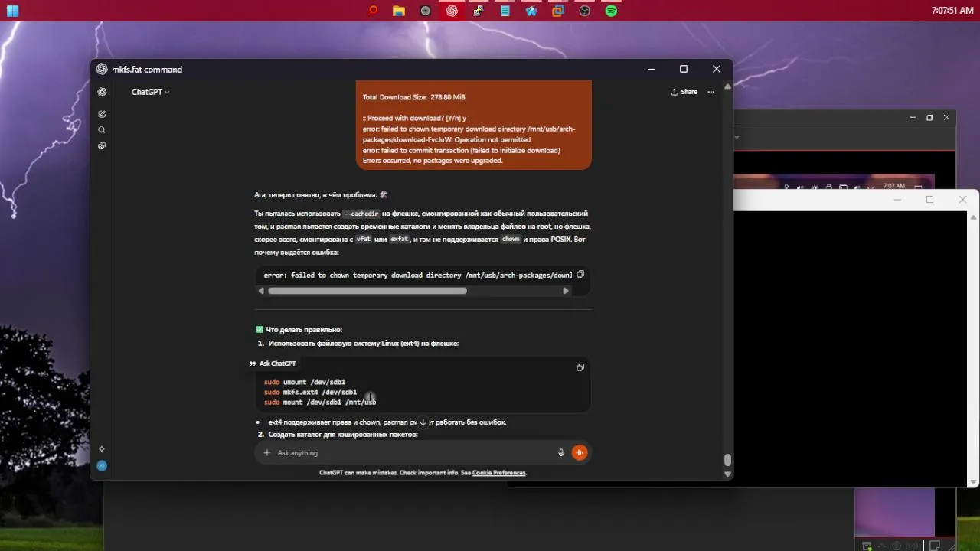The image size is (980, 551).
Task: Open the ChatGPT sidebar logo button
Action: tap(102, 92)
